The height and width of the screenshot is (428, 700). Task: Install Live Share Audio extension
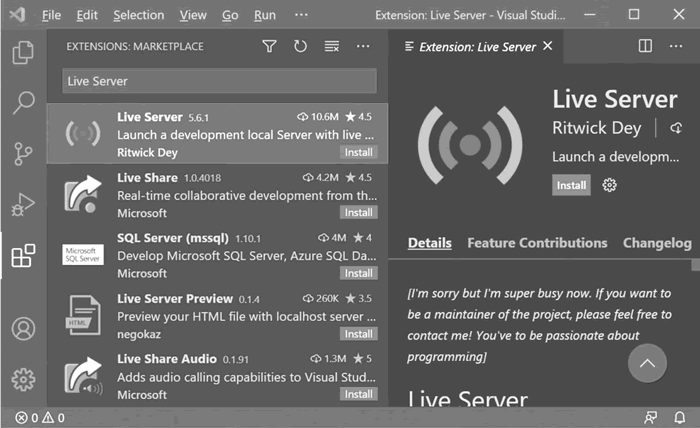click(x=358, y=394)
